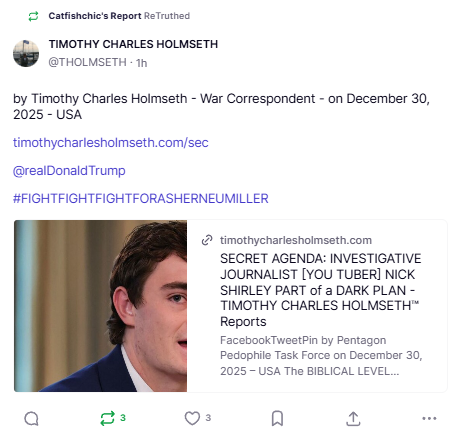Open Catfishchic's Report profile name
The height and width of the screenshot is (435, 460).
[x=95, y=16]
